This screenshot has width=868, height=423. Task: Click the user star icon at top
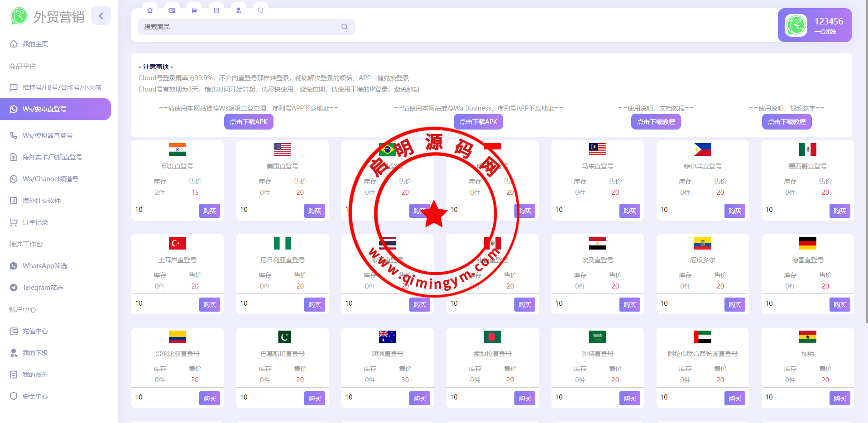click(x=239, y=10)
